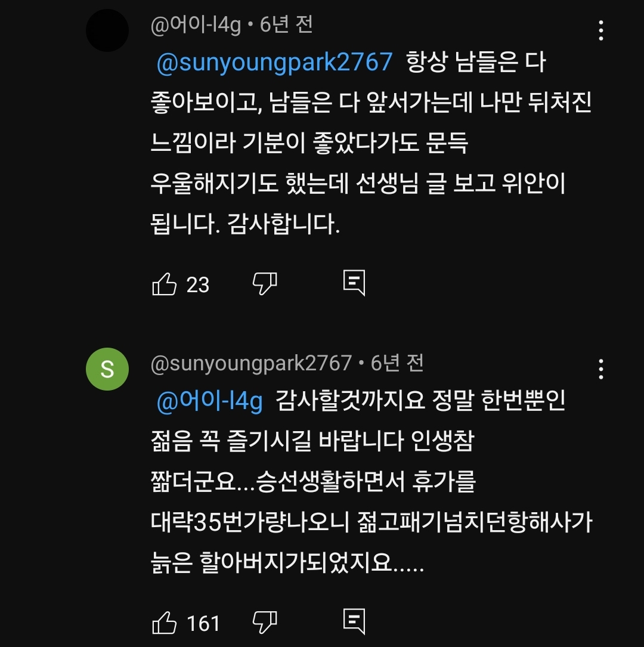The width and height of the screenshot is (644, 647).
Task: Select the comment text ending with 감사합니다
Action: pyautogui.click(x=371, y=143)
